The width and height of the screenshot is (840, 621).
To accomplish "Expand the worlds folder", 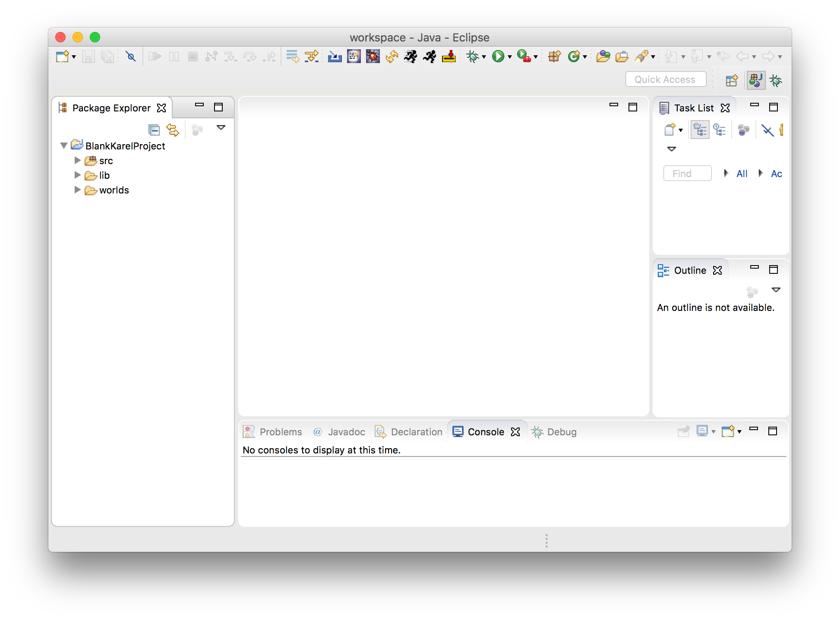I will pos(78,190).
